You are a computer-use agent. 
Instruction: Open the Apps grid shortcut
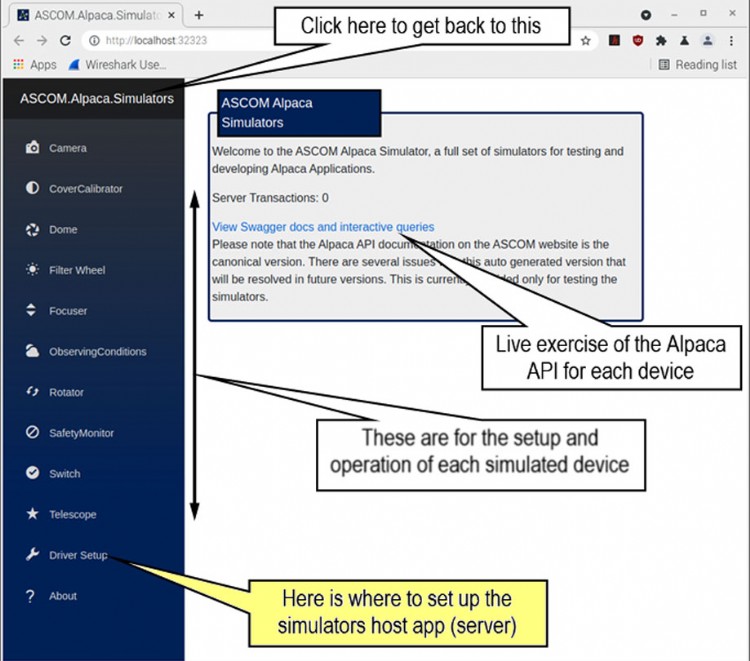[34, 65]
